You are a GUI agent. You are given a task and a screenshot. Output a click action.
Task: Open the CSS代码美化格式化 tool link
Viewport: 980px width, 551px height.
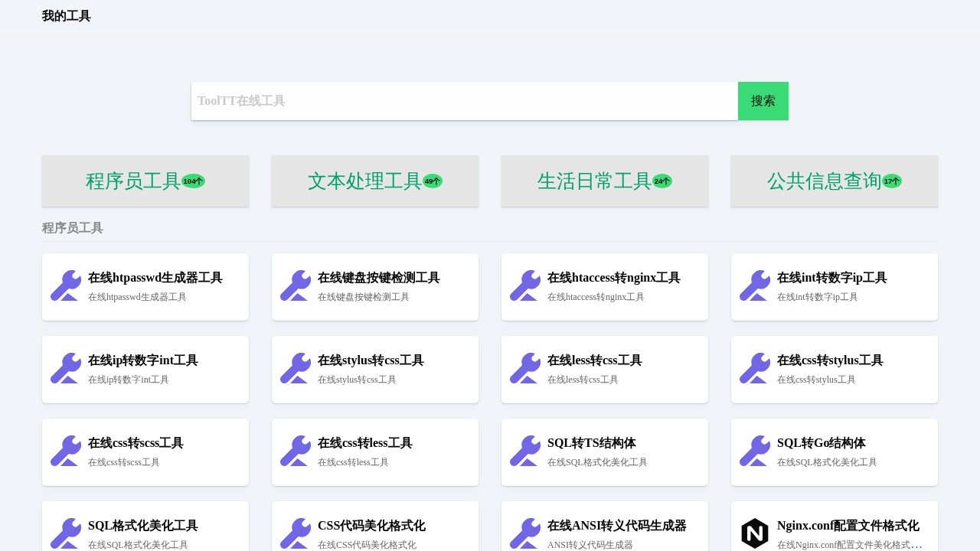(x=372, y=526)
